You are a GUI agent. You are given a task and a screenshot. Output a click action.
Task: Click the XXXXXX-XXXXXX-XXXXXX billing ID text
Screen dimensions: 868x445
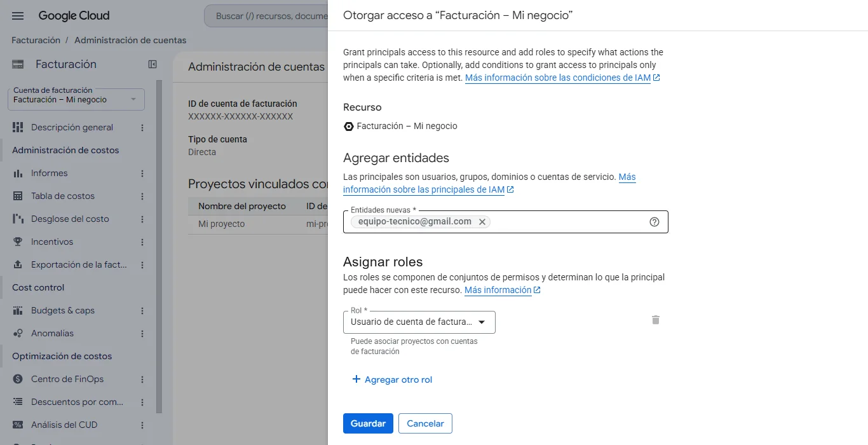[240, 116]
